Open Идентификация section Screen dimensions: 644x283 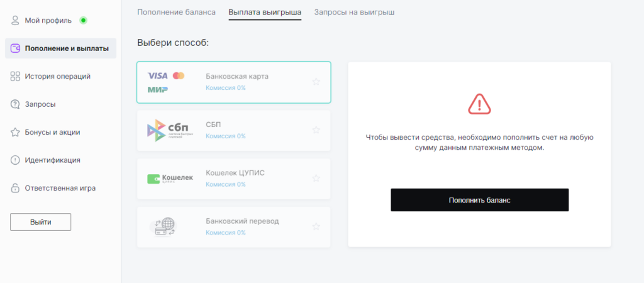53,160
